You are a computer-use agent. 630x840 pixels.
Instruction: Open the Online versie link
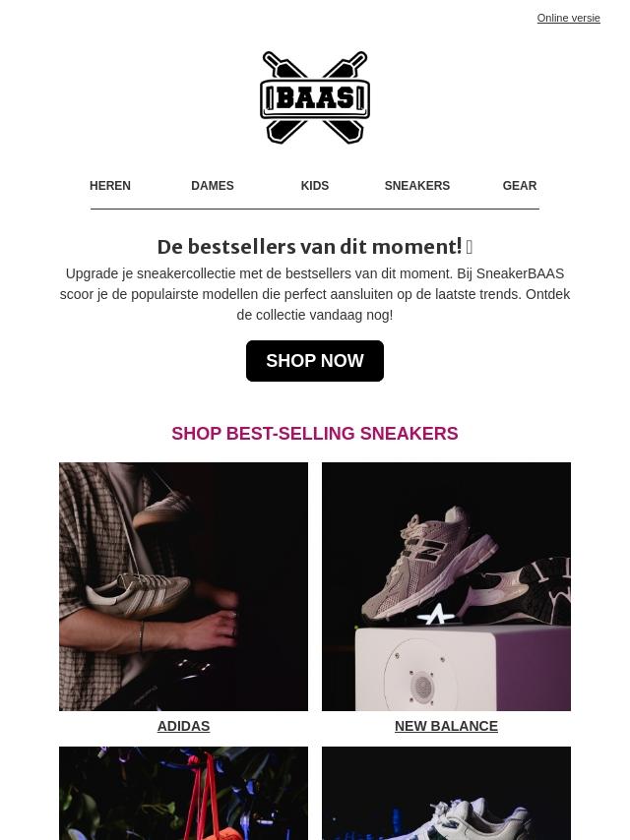[568, 18]
